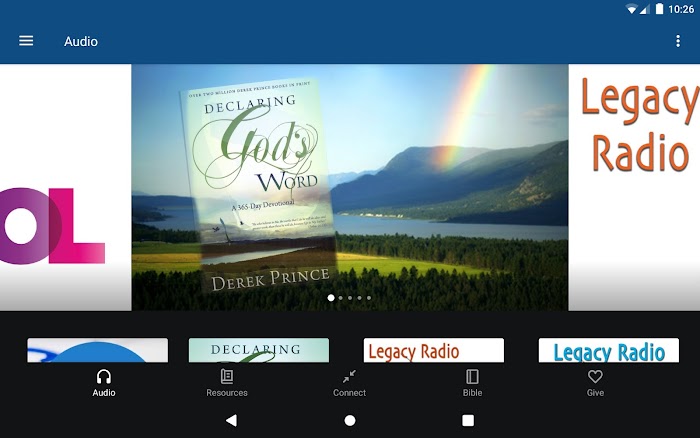The width and height of the screenshot is (700, 438).
Task: Select the third carousel page indicator dot
Action: [x=350, y=298]
